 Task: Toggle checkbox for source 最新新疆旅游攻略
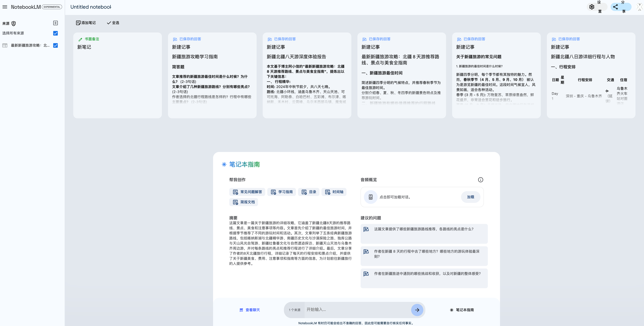point(55,45)
